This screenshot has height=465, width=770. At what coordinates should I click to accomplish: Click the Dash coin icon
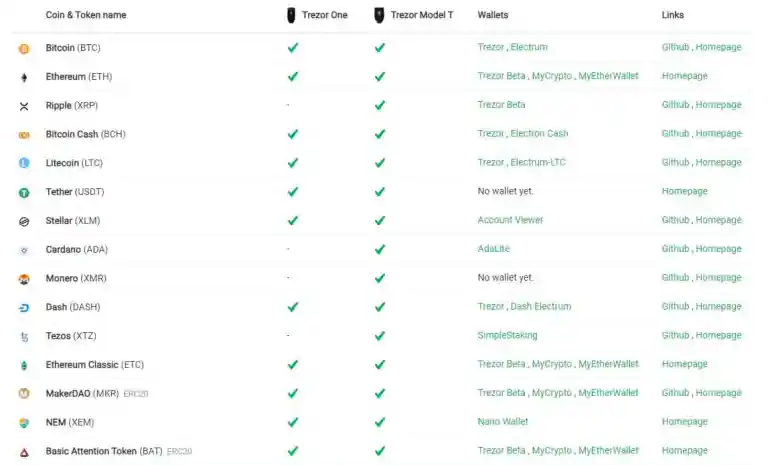click(24, 308)
